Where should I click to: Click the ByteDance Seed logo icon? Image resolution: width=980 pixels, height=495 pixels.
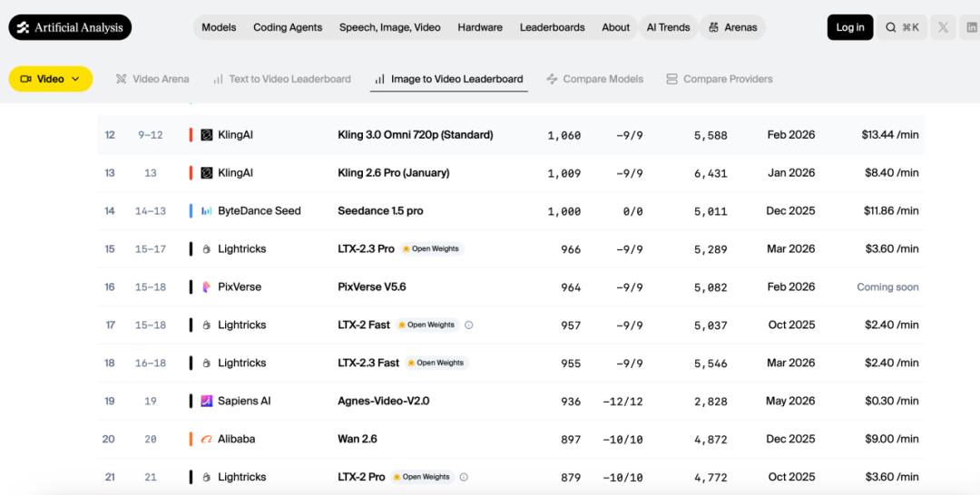coord(207,211)
